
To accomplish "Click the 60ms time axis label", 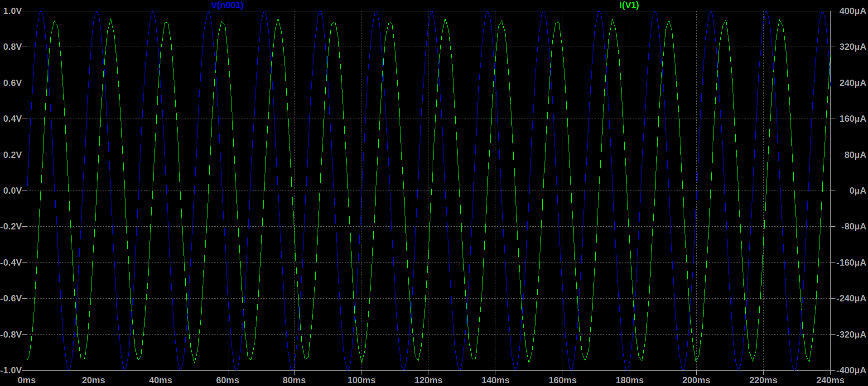I will click(x=227, y=380).
